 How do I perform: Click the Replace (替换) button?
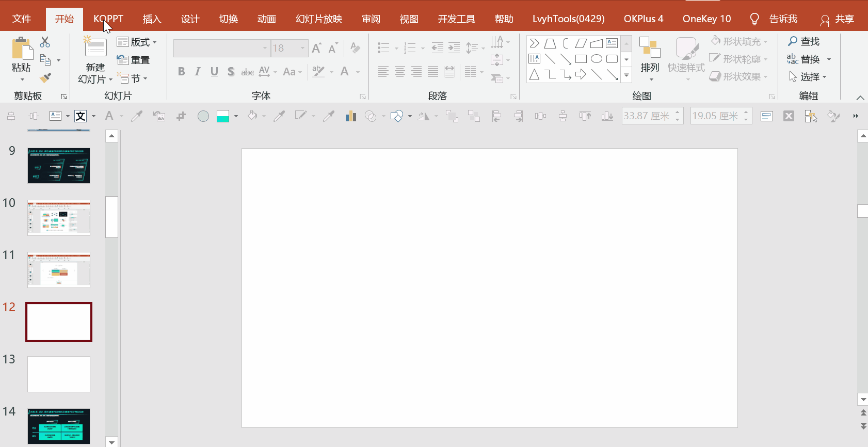click(x=803, y=59)
